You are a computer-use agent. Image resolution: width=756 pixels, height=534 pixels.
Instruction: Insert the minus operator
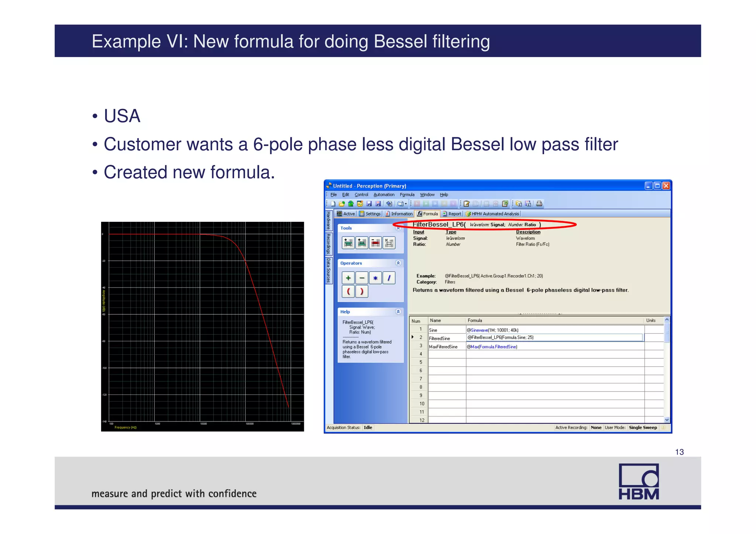(x=362, y=278)
